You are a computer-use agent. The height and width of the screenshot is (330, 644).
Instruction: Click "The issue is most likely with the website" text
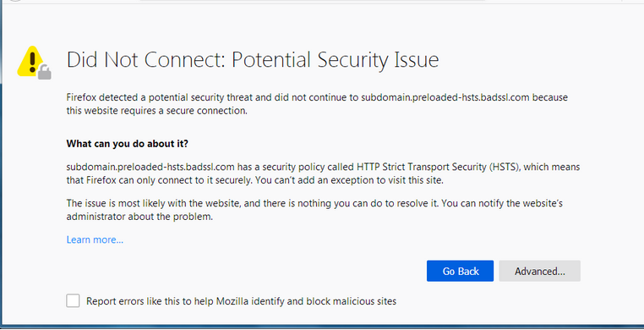click(163, 203)
